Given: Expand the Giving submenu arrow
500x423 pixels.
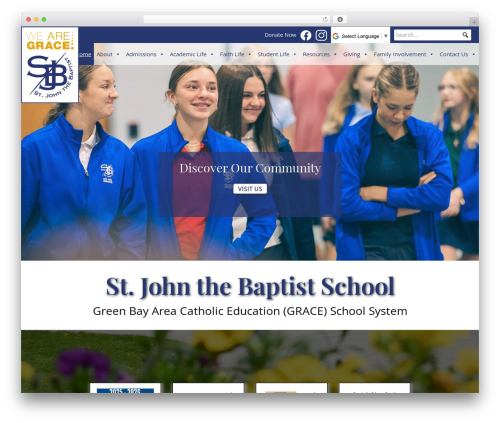Looking at the screenshot, I should pos(366,54).
